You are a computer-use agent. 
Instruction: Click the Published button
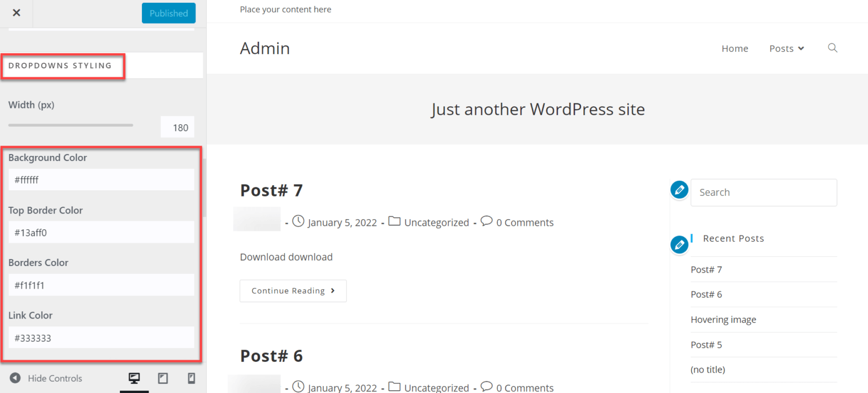(x=168, y=13)
